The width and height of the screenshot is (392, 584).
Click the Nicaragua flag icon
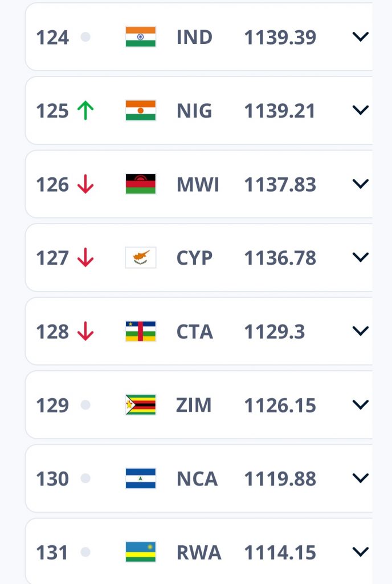(141, 478)
